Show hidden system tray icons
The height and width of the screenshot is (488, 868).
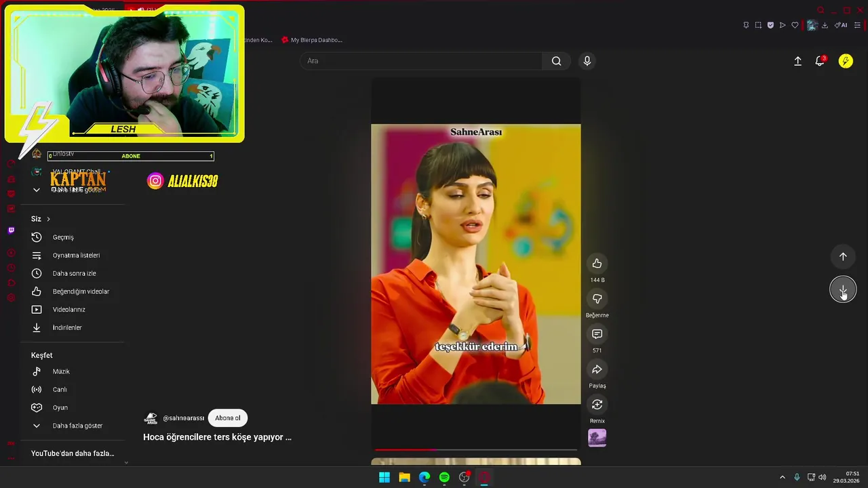[x=782, y=477]
